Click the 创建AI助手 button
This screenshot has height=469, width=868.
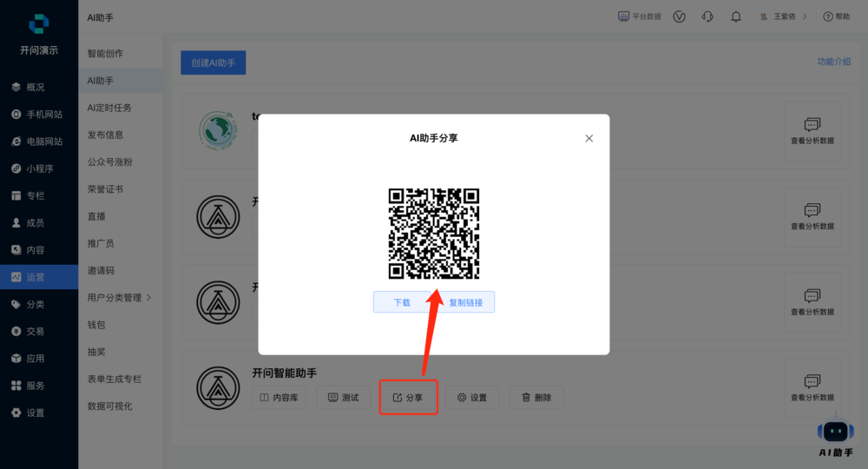(214, 63)
